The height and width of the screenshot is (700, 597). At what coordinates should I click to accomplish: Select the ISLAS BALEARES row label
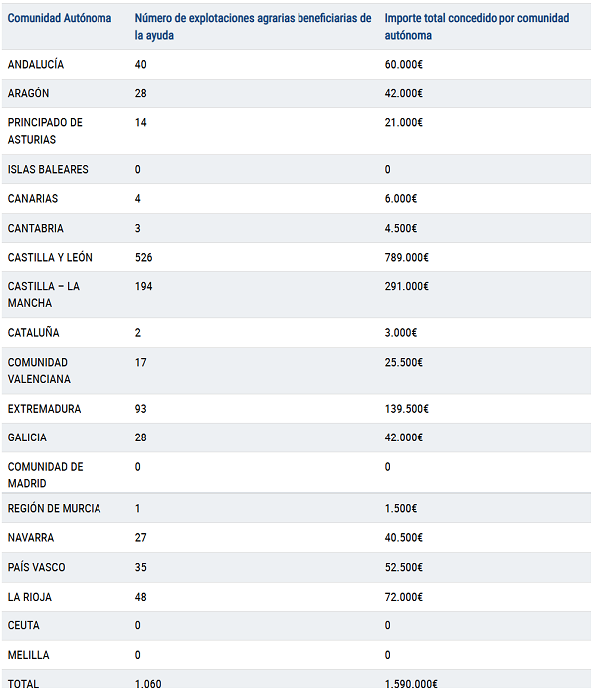[x=48, y=169]
